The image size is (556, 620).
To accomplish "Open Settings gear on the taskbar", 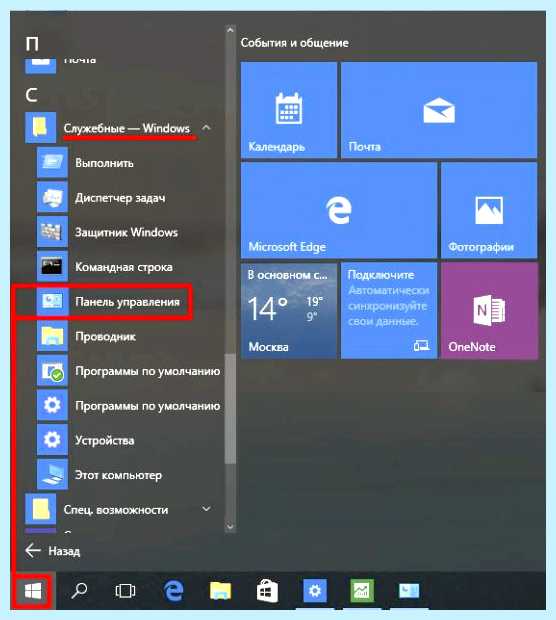I will 315,591.
